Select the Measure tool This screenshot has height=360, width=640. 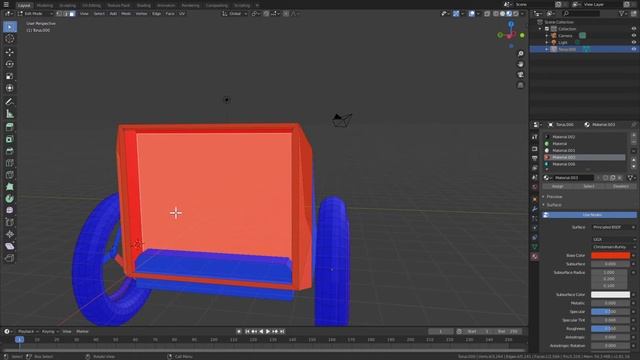point(10,114)
